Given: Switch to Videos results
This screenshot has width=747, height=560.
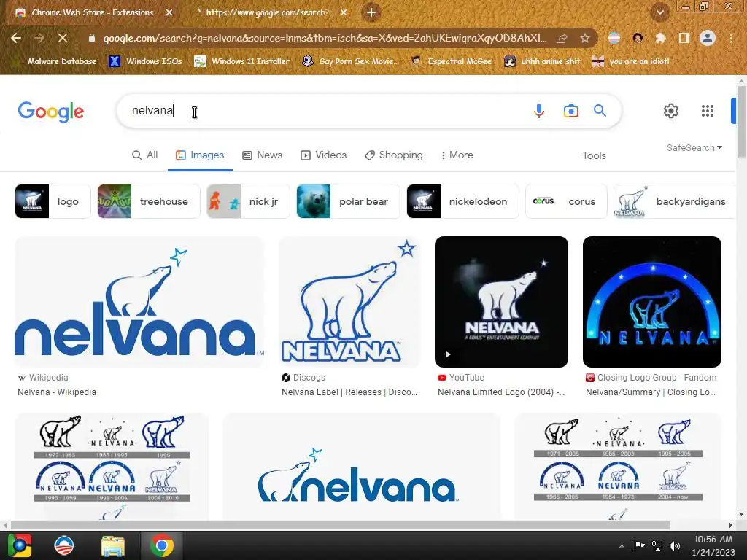Looking at the screenshot, I should [323, 155].
